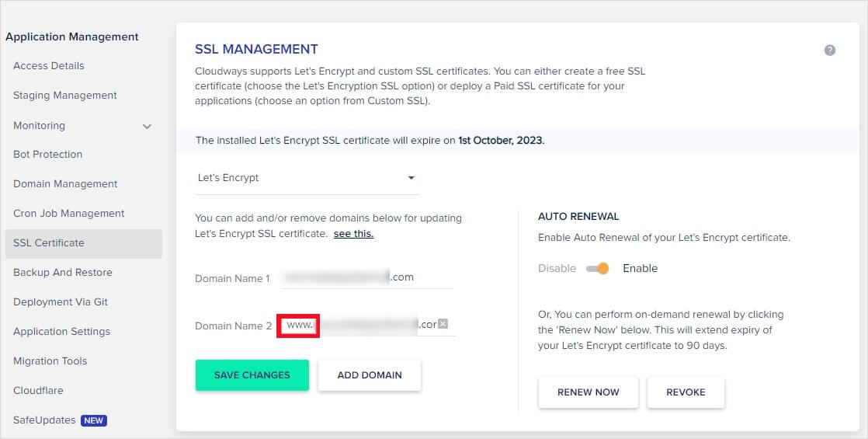Click the Domain Name 1 input field
Image resolution: width=868 pixels, height=439 pixels.
tap(367, 277)
